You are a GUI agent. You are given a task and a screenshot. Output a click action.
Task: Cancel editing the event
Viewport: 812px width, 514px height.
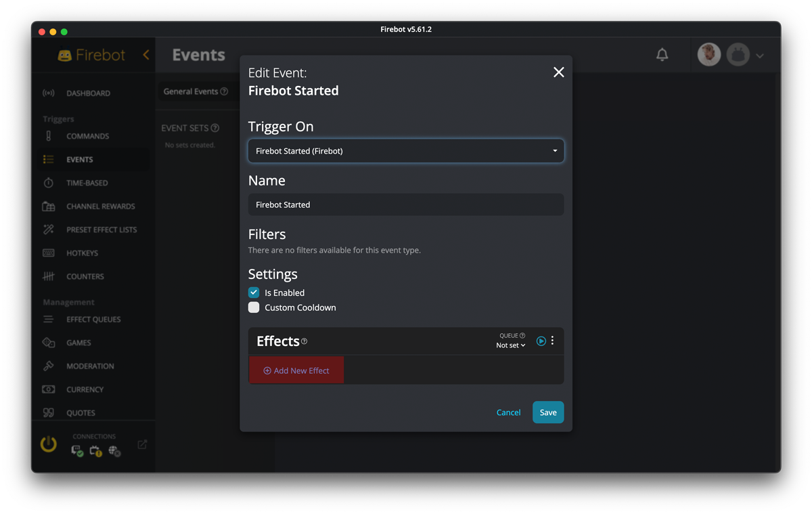(509, 412)
